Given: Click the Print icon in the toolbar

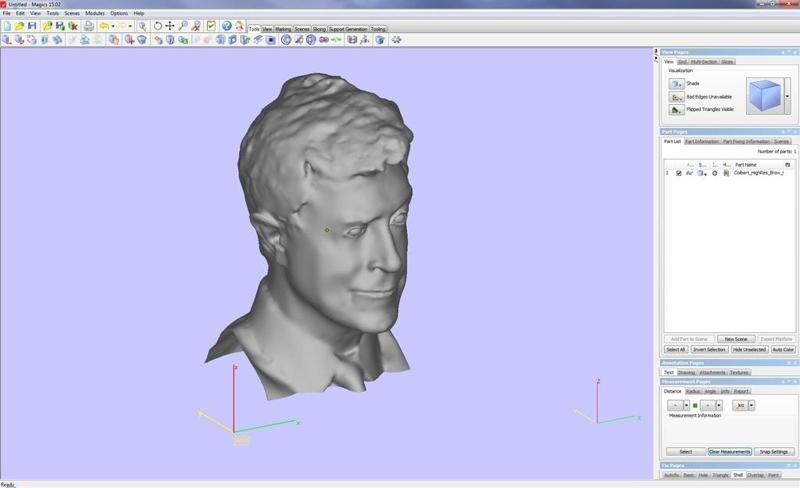Looking at the screenshot, I should pyautogui.click(x=89, y=26).
